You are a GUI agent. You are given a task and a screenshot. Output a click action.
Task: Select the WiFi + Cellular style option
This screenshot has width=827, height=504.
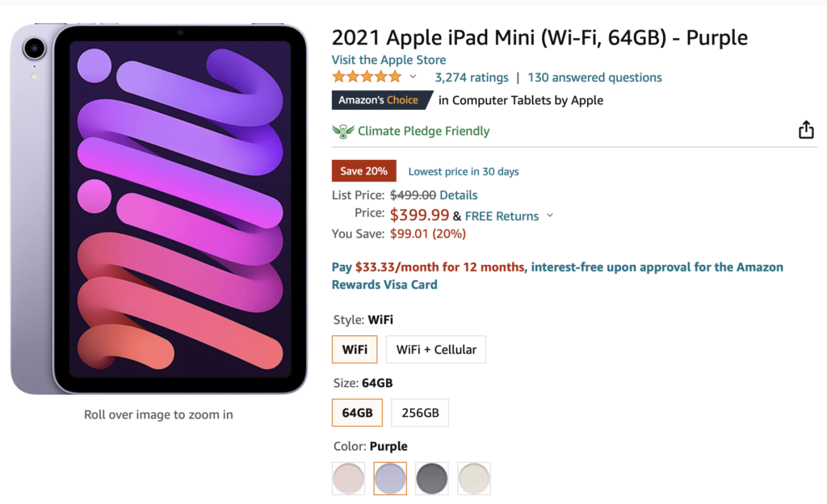[436, 349]
